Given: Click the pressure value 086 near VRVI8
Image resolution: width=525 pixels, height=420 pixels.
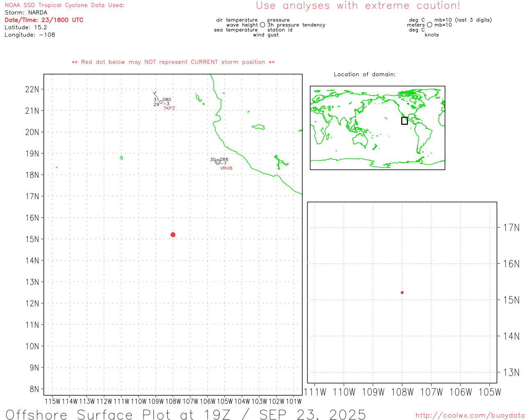Looking at the screenshot, I should [x=224, y=160].
